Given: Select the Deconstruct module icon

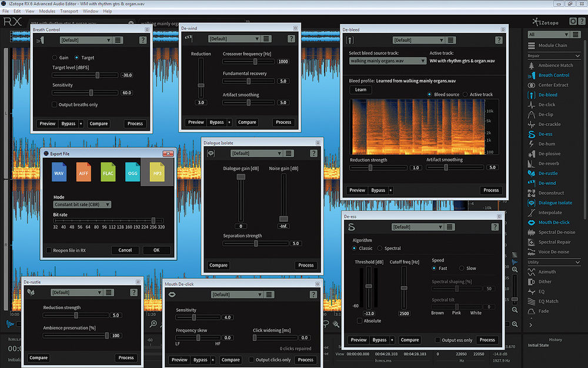Looking at the screenshot, I should [532, 193].
